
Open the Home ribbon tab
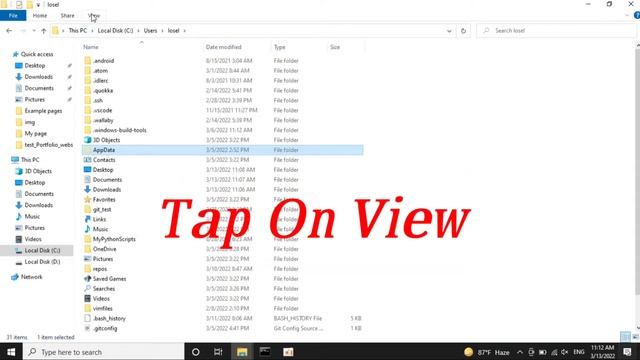pos(40,16)
